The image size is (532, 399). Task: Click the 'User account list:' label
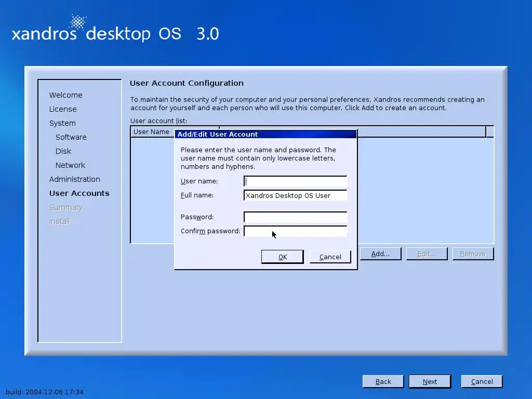coord(158,121)
